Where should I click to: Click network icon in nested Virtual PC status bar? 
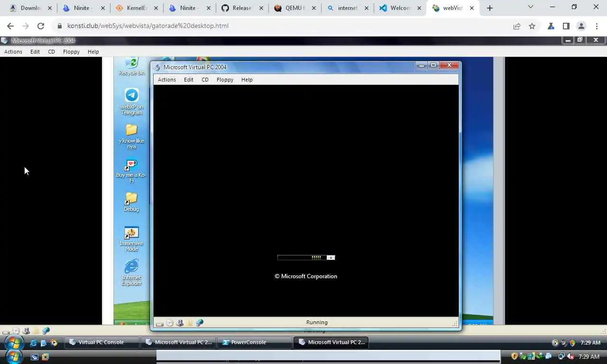pyautogui.click(x=200, y=323)
